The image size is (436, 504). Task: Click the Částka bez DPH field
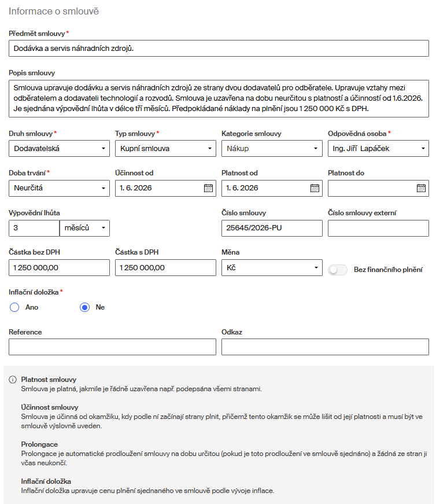59,268
